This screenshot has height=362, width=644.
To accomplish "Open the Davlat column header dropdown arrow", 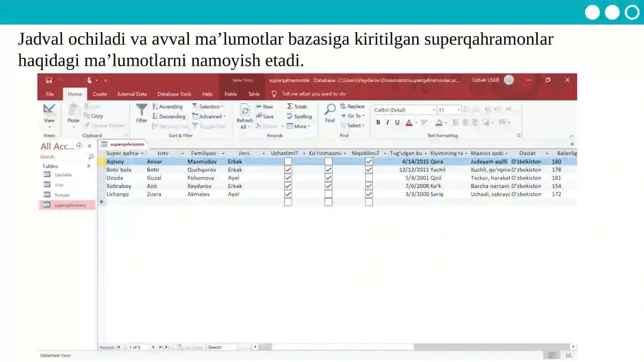I will tap(547, 153).
